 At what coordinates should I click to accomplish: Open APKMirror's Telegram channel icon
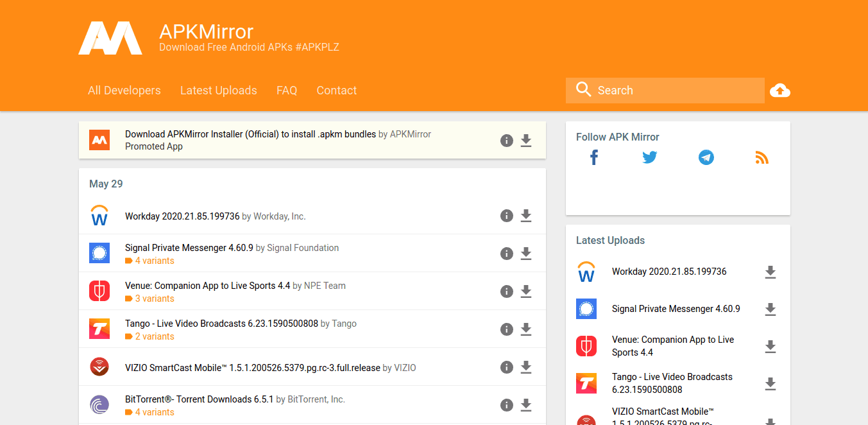(706, 157)
